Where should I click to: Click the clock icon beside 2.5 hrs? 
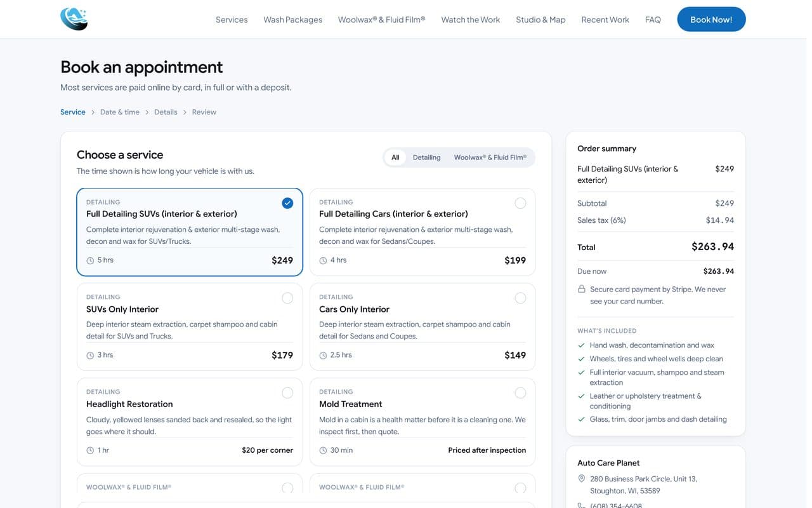coord(323,356)
